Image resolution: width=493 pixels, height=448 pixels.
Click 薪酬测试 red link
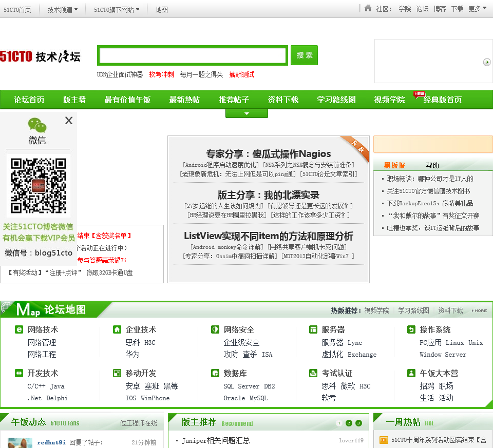(241, 74)
